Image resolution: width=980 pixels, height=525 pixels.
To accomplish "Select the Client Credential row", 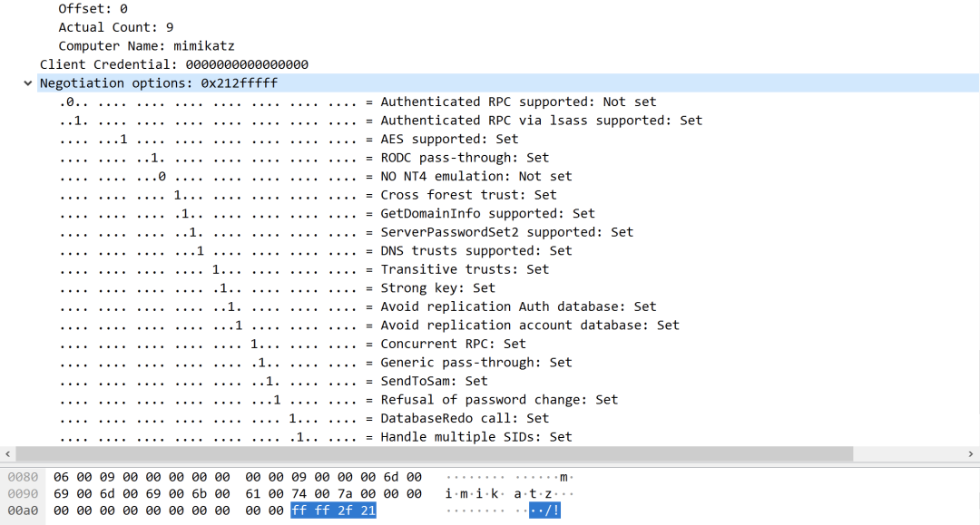I will tap(173, 64).
